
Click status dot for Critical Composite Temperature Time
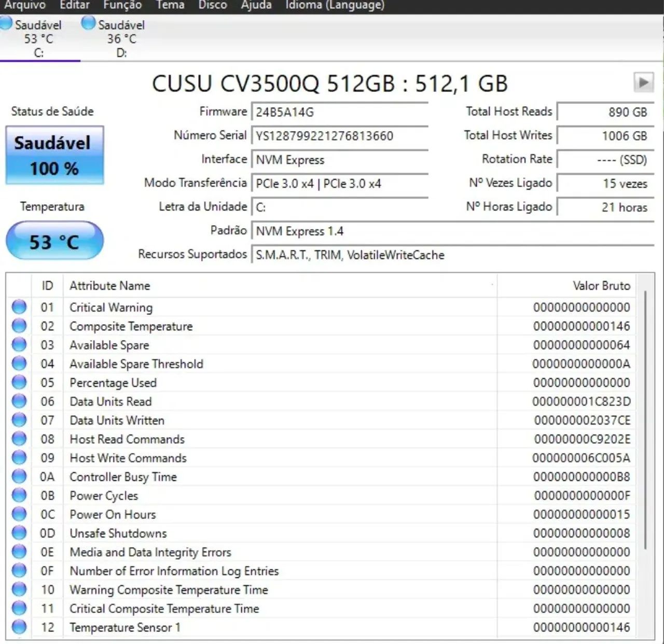click(x=19, y=608)
